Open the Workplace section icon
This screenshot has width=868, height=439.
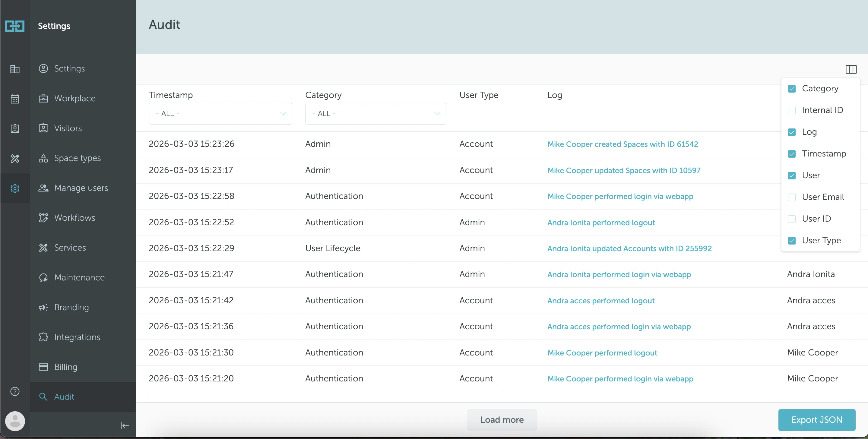pyautogui.click(x=44, y=98)
